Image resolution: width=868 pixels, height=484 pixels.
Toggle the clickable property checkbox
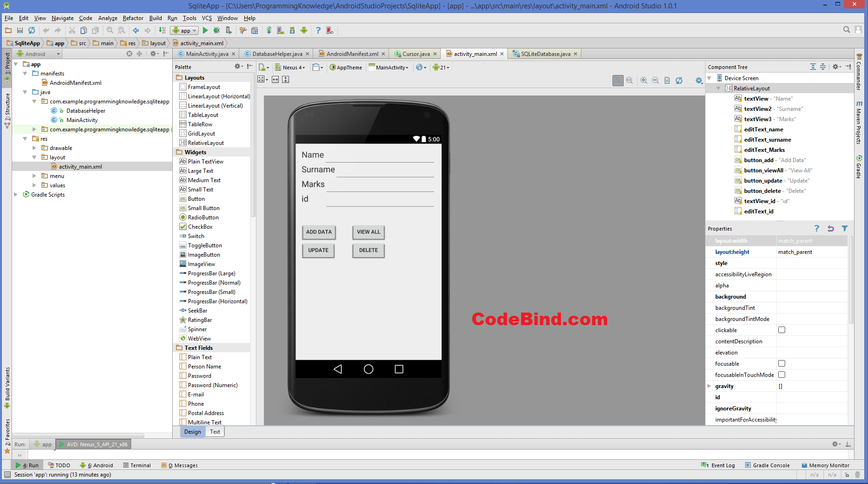click(781, 330)
